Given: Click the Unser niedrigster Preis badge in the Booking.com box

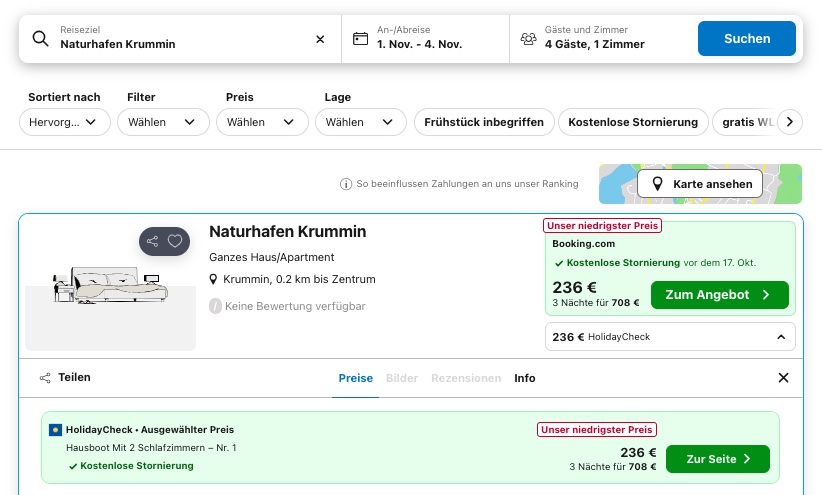Looking at the screenshot, I should pos(602,226).
